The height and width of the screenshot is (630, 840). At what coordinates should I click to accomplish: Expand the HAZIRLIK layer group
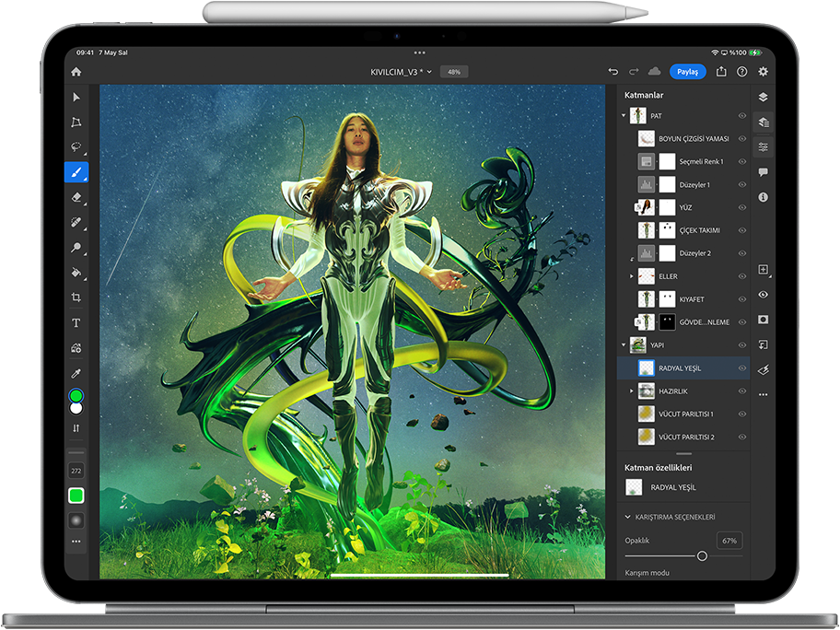click(x=631, y=391)
